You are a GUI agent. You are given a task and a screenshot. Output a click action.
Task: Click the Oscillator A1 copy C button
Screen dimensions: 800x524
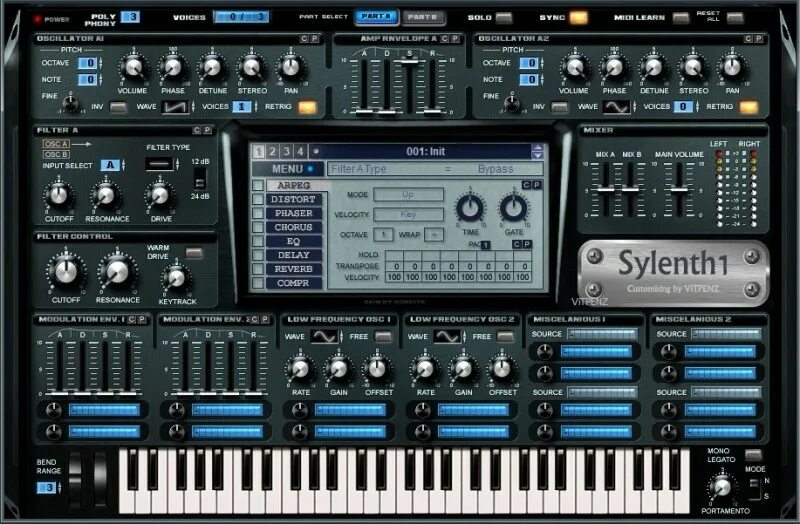pyautogui.click(x=304, y=39)
